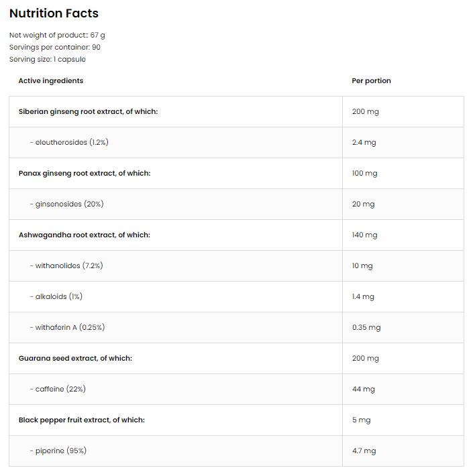Click the Active ingredients column header

[x=51, y=80]
